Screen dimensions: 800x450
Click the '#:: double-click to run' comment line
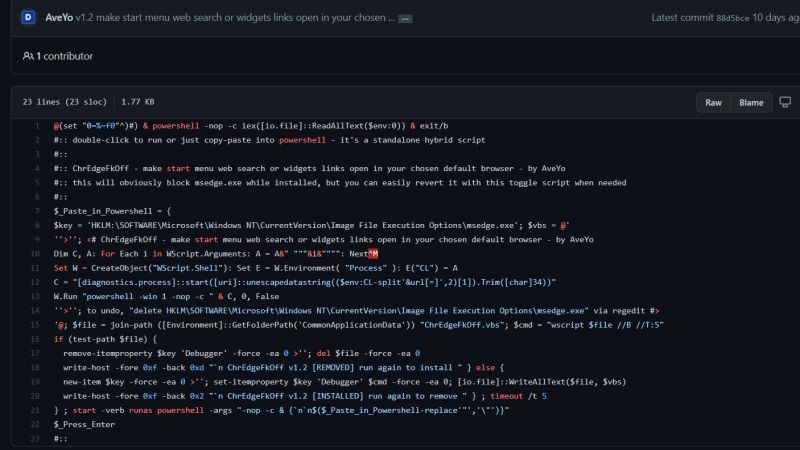click(x=269, y=140)
